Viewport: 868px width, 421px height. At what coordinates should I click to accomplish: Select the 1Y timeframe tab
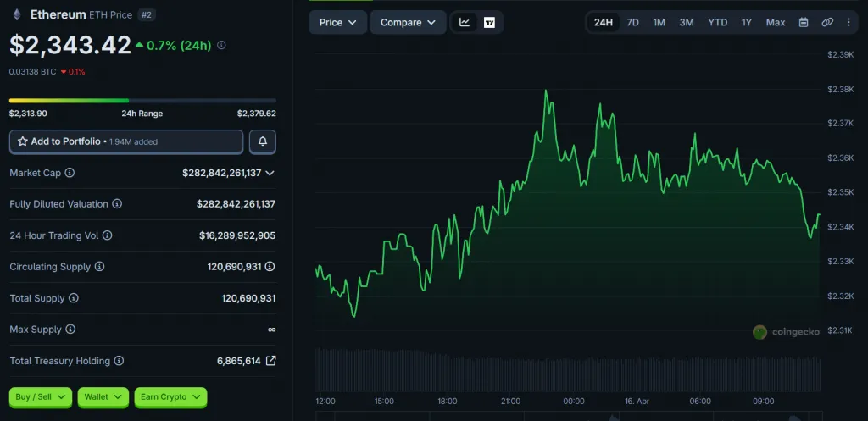pyautogui.click(x=747, y=22)
